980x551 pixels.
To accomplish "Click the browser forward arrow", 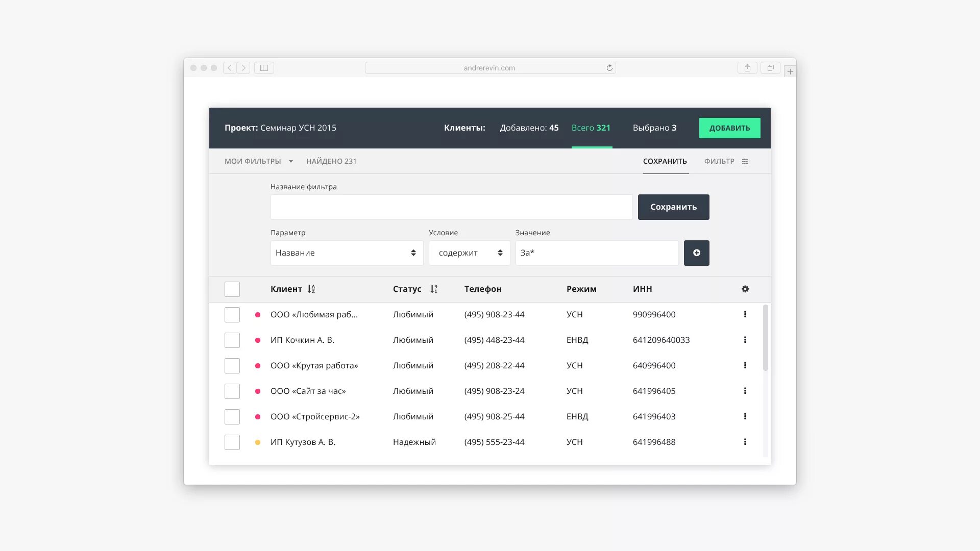I will coord(243,68).
